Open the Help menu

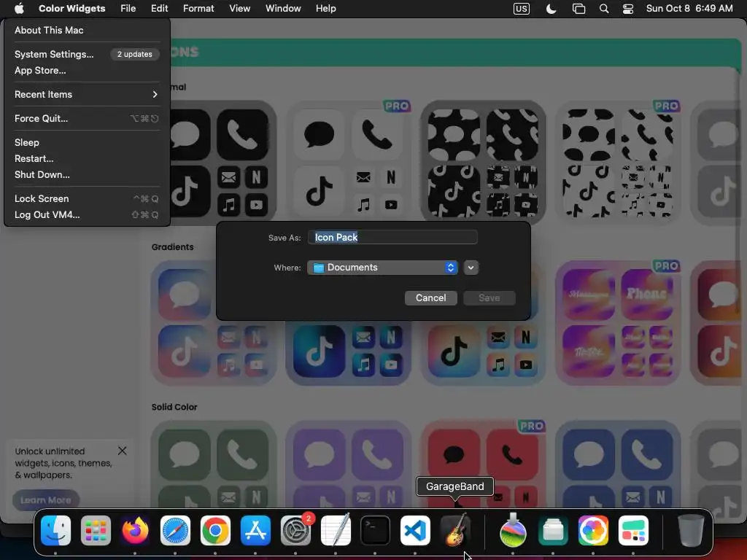click(x=326, y=9)
